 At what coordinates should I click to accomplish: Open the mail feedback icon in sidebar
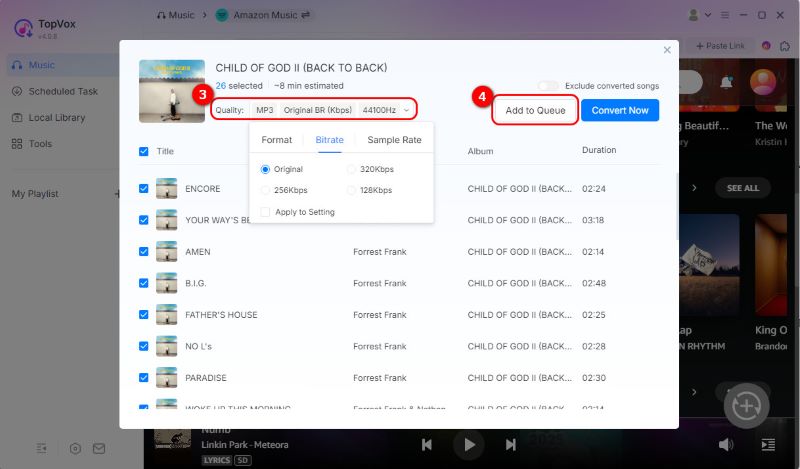pos(99,449)
